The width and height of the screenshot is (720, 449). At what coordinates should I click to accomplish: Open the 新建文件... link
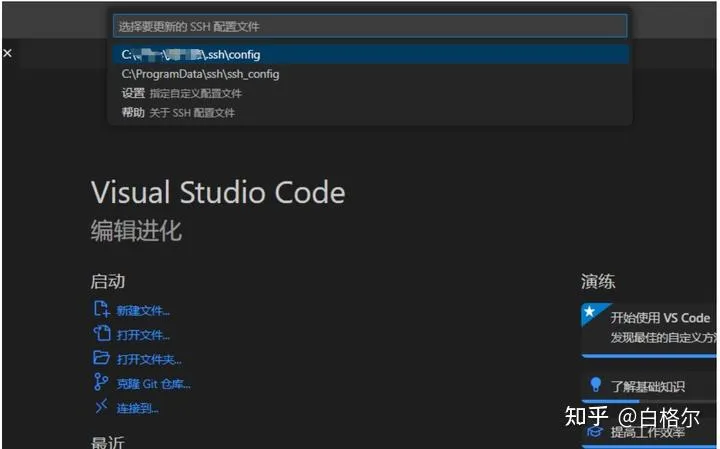[x=143, y=311]
